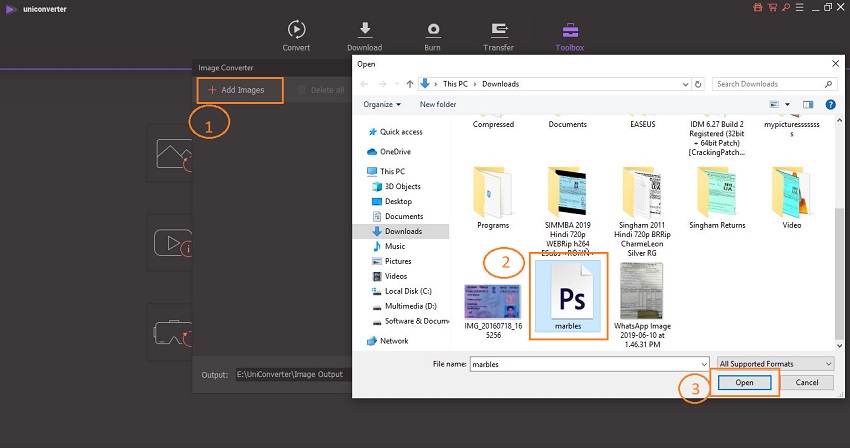Go up one folder level
Image resolution: width=850 pixels, height=448 pixels.
click(410, 84)
